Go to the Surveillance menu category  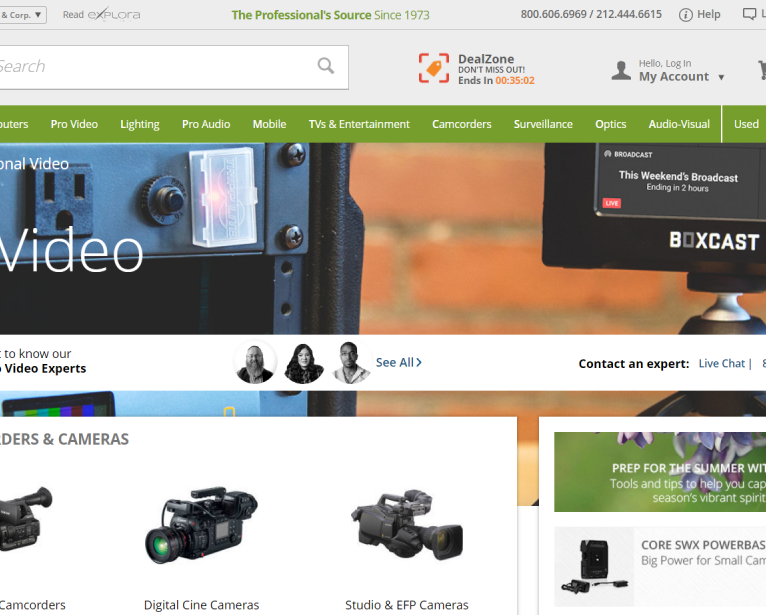(543, 124)
